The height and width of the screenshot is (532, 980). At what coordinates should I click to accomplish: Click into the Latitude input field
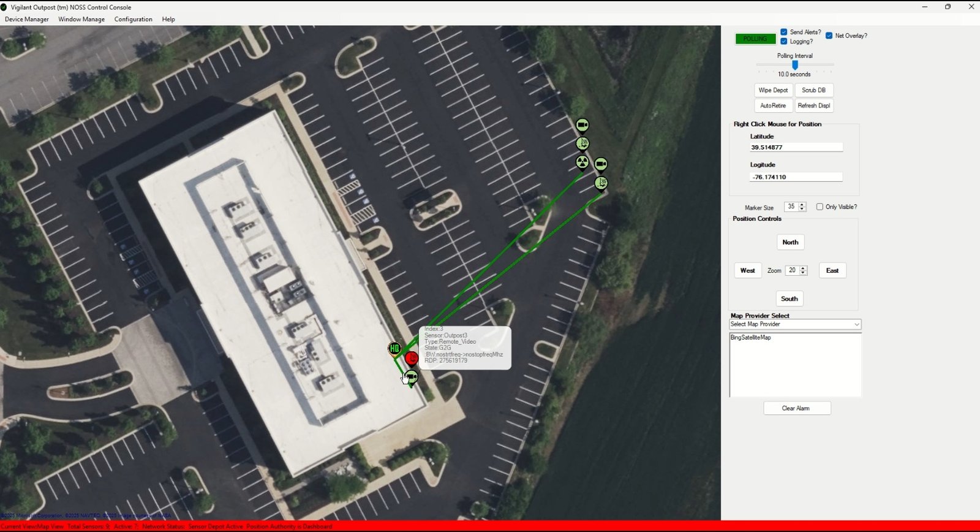[796, 147]
